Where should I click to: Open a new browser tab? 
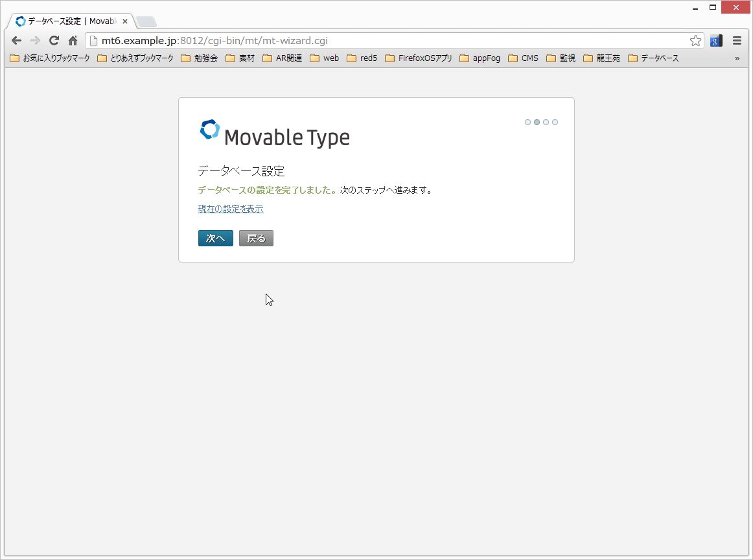point(146,21)
